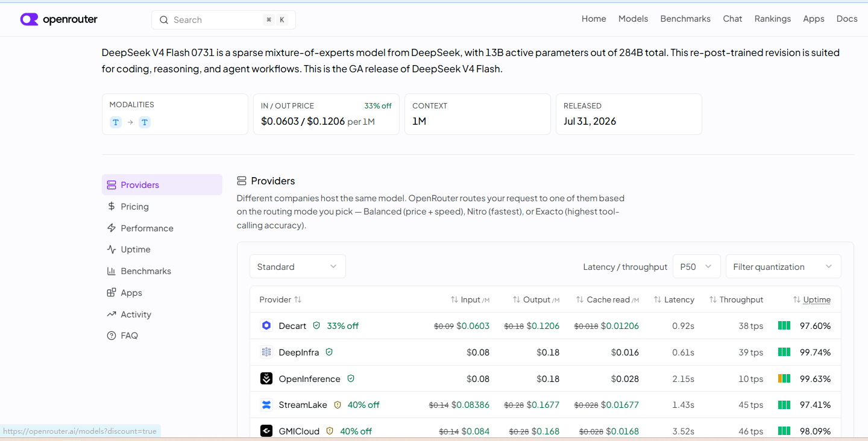The image size is (868, 441).
Task: Click the green shield icon beside Decart
Action: [x=316, y=326]
